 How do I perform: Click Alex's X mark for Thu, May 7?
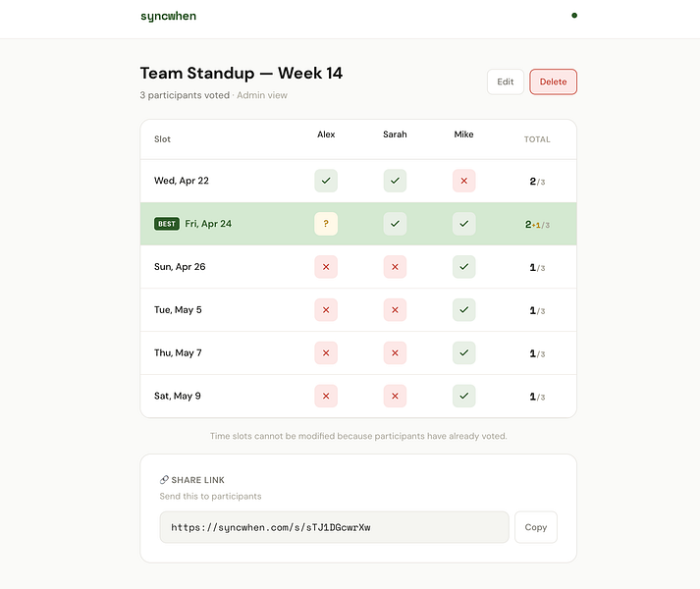click(326, 352)
